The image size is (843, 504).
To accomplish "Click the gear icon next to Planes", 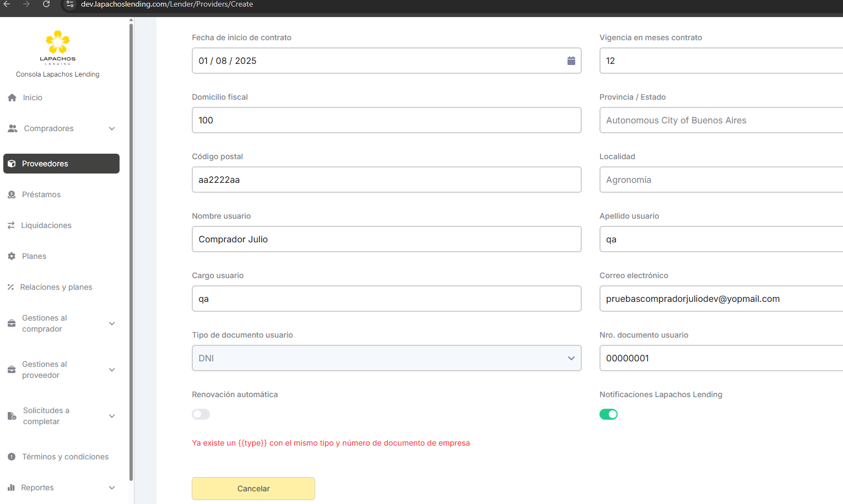I will (x=12, y=256).
